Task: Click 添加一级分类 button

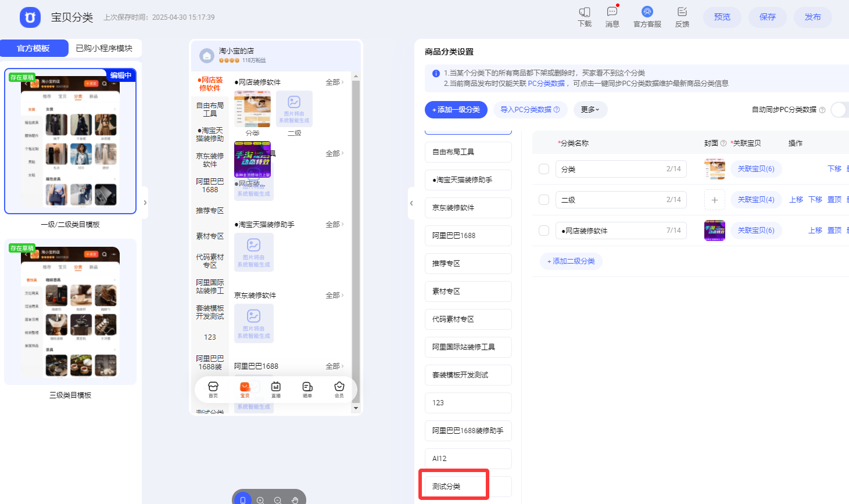Action: click(x=456, y=110)
